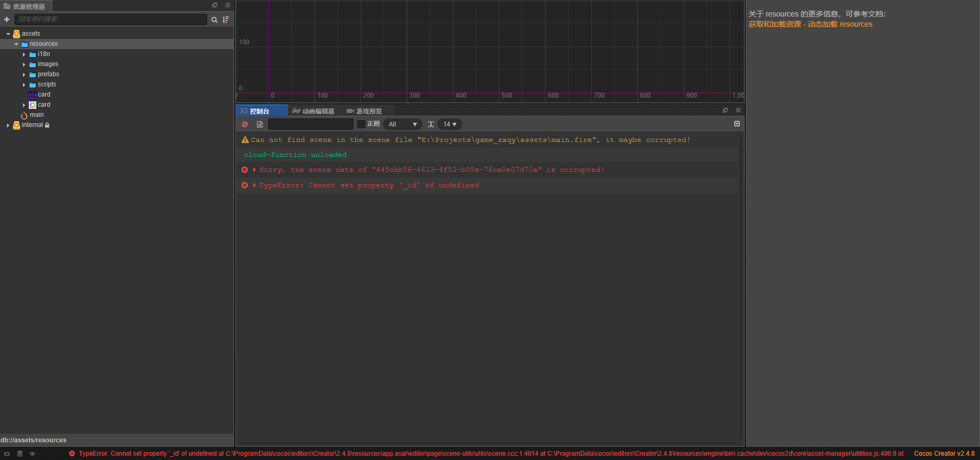Click the magnifier icon in the assets search bar

[214, 20]
